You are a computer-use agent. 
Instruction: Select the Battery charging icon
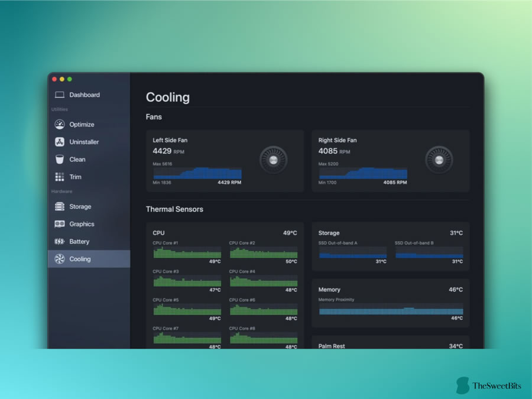point(60,241)
